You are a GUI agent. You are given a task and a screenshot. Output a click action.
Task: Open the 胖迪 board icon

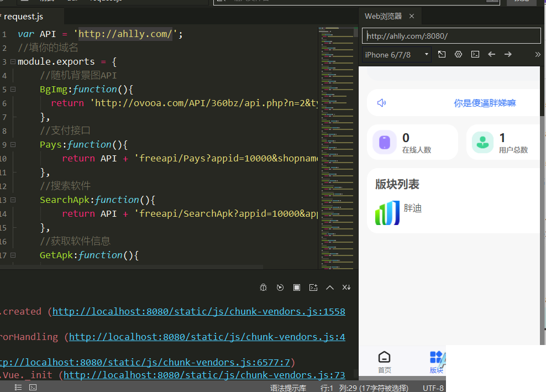pyautogui.click(x=387, y=212)
